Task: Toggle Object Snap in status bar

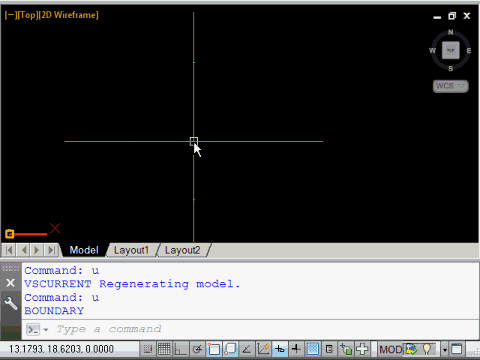Action: tap(214, 349)
